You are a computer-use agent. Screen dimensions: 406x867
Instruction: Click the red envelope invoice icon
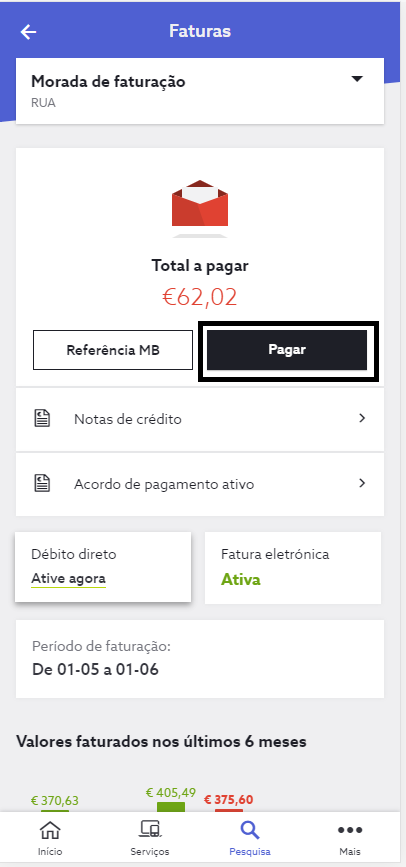tap(200, 205)
